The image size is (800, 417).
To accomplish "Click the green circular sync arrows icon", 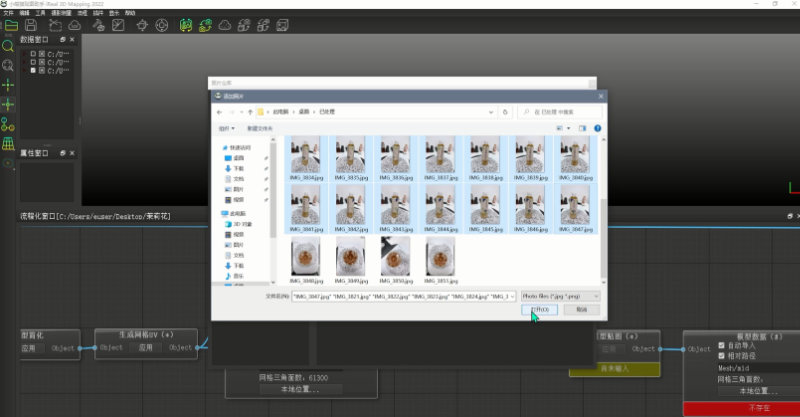I will coord(206,25).
